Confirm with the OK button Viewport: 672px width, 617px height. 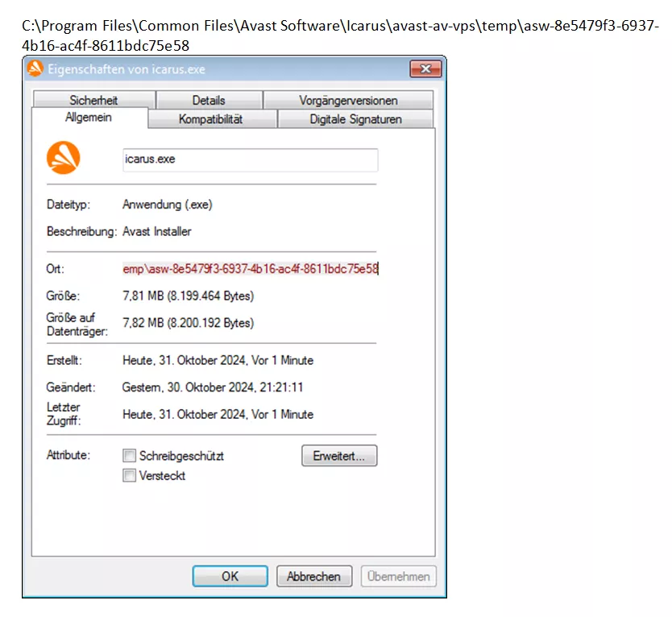[x=230, y=576]
